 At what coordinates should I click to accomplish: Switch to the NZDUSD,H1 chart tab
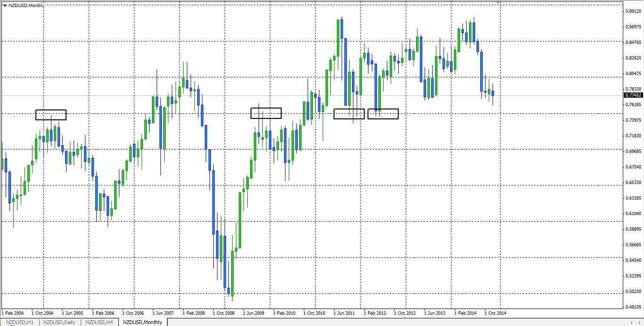click(20, 322)
